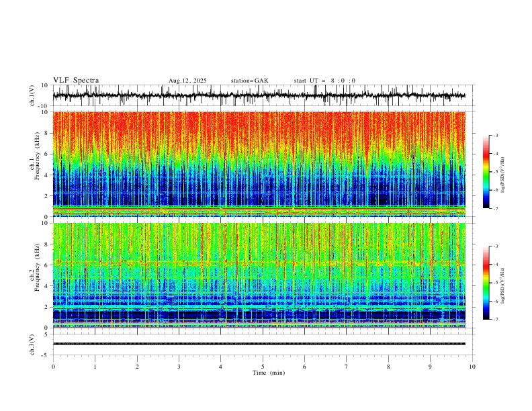Select the "Time (min)" axis title

[x=269, y=373]
